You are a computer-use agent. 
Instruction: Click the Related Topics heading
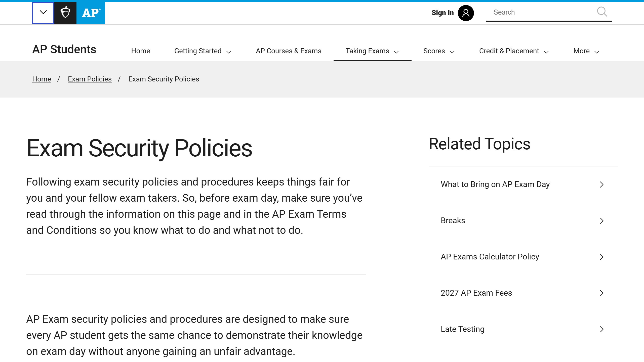(479, 144)
